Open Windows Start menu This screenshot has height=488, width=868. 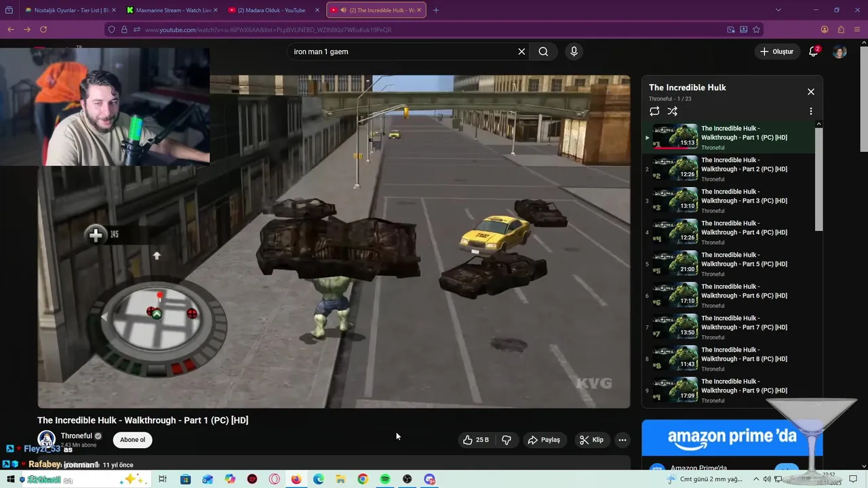(10, 479)
